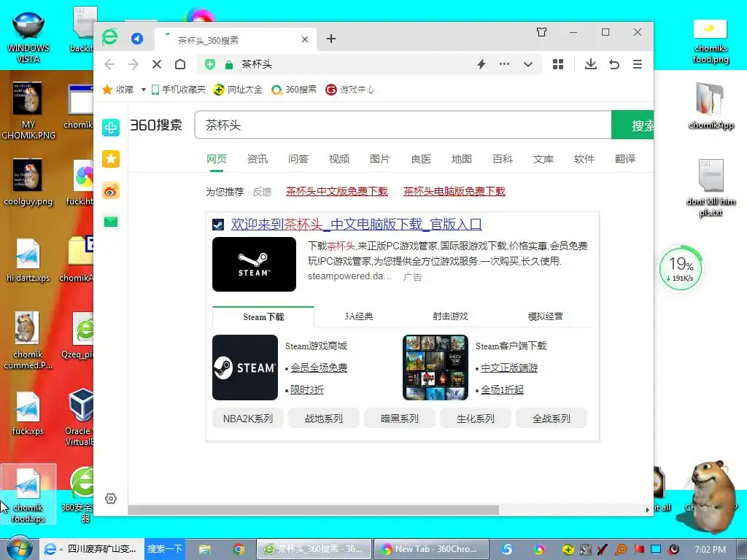Click the skin (shirt) icon in title bar
Screen dimensions: 747x560
point(542,32)
